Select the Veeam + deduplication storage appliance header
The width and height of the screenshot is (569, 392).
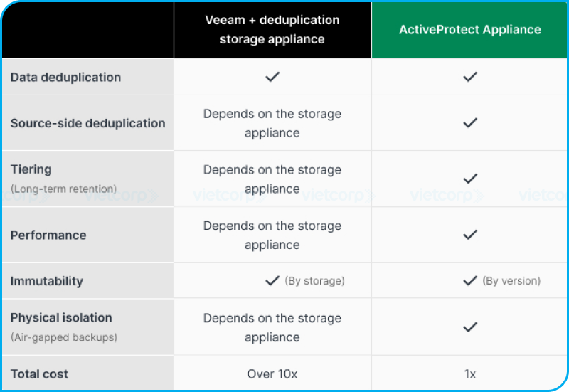pos(272,30)
